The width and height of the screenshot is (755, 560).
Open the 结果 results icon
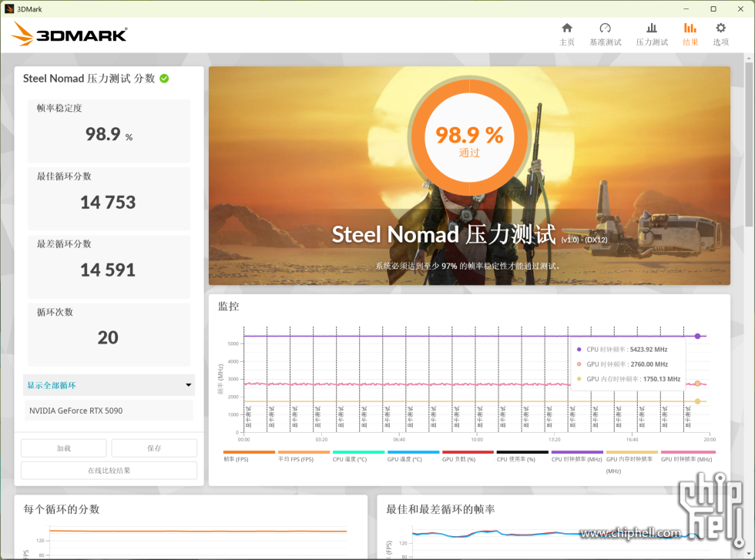(690, 28)
